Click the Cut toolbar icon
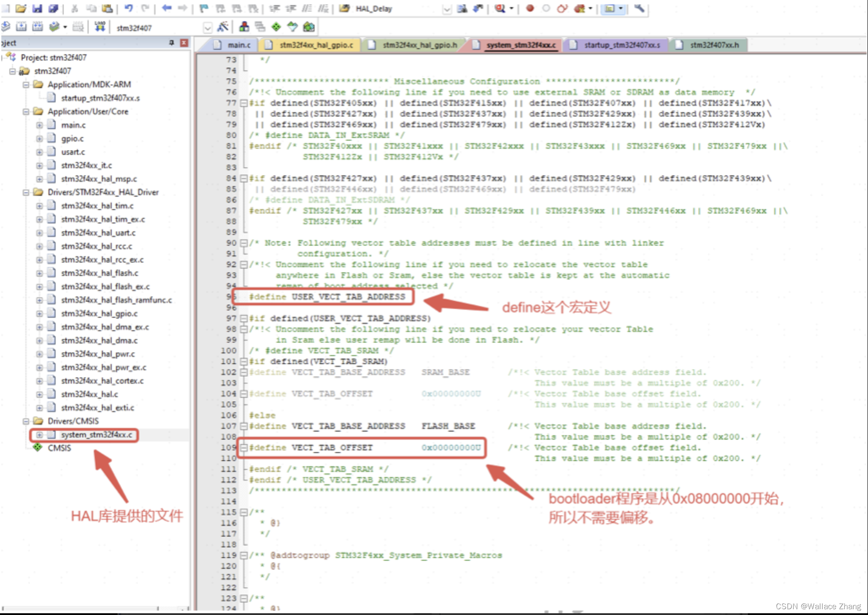 pos(75,8)
